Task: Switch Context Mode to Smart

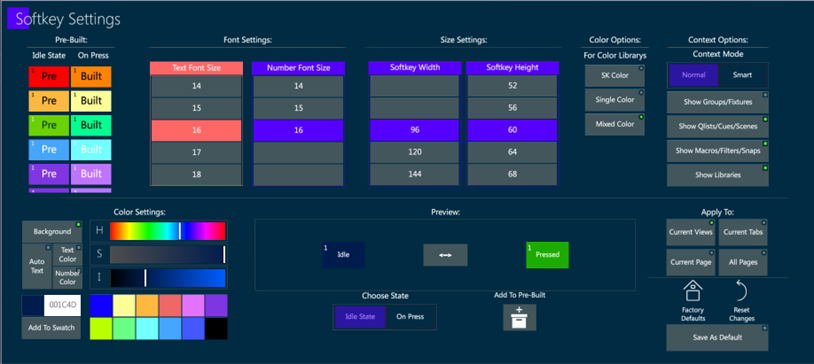Action: click(x=742, y=75)
